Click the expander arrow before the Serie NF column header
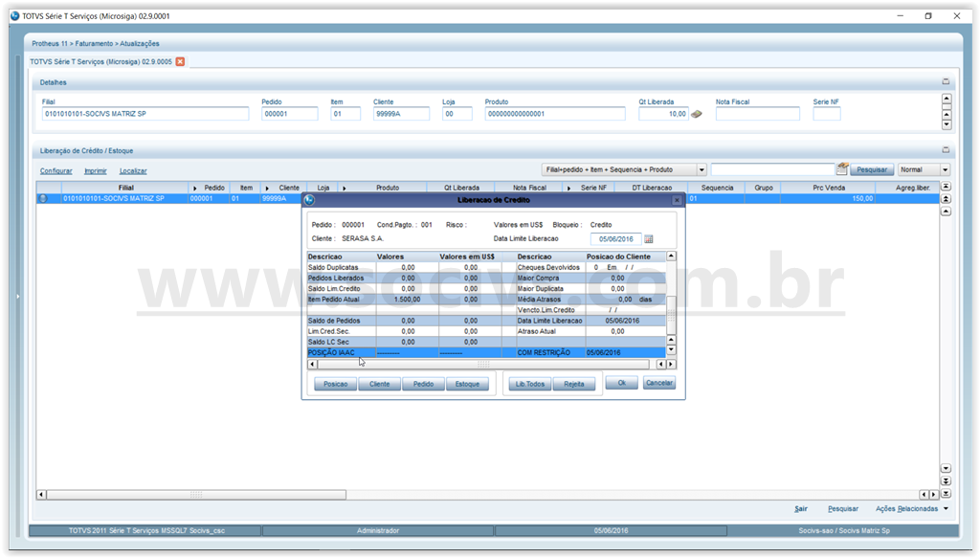The height and width of the screenshot is (558, 980). click(x=568, y=189)
